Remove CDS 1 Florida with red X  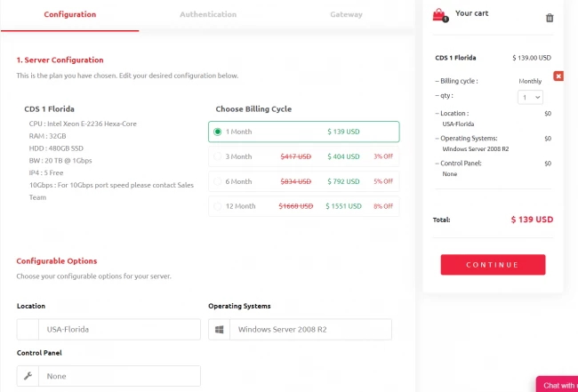(x=558, y=76)
